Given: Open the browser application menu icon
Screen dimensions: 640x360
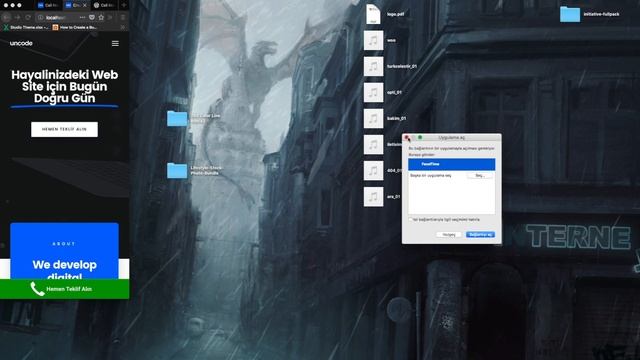Looking at the screenshot, I should [122, 18].
